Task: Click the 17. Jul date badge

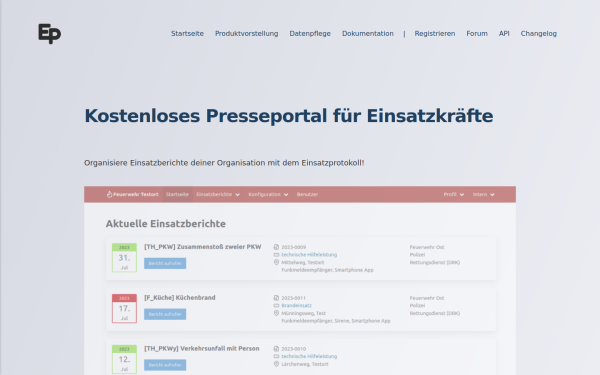Action: click(x=124, y=308)
